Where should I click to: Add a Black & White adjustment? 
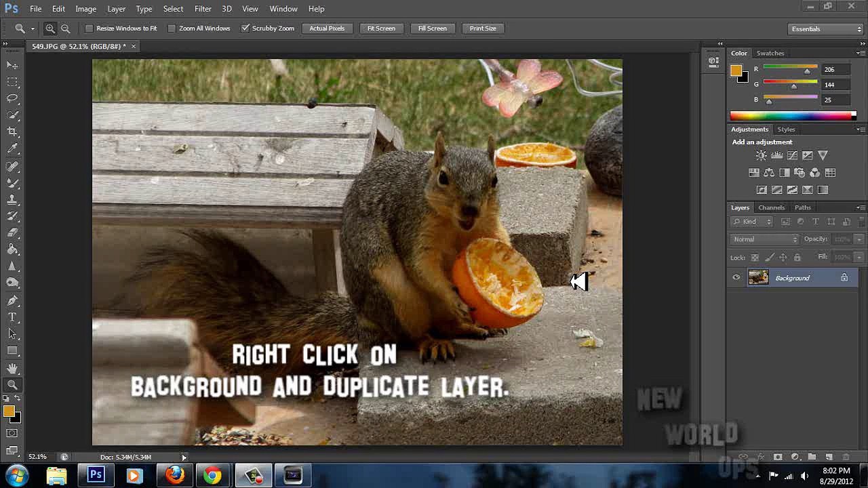(x=785, y=173)
